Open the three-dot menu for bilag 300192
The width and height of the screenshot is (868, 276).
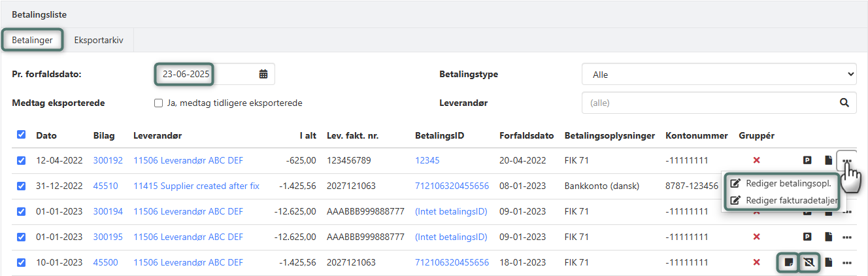[847, 160]
